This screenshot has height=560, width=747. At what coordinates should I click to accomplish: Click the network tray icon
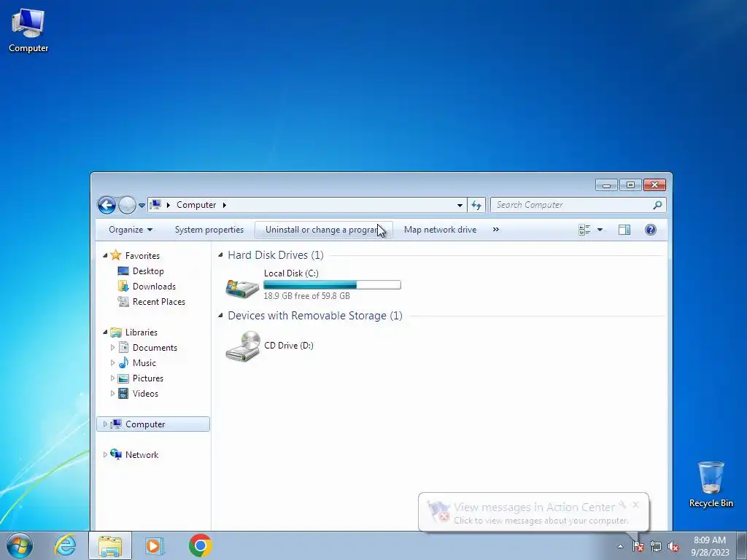656,546
